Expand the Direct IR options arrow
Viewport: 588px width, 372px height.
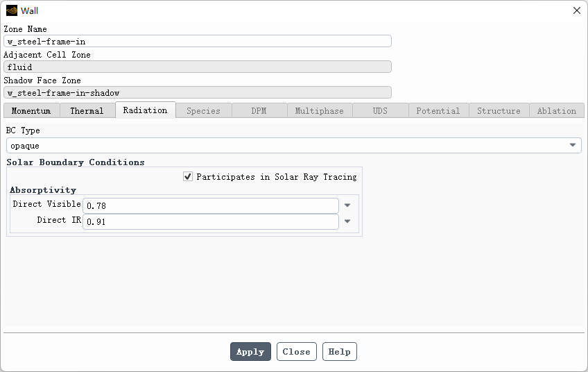tap(347, 221)
